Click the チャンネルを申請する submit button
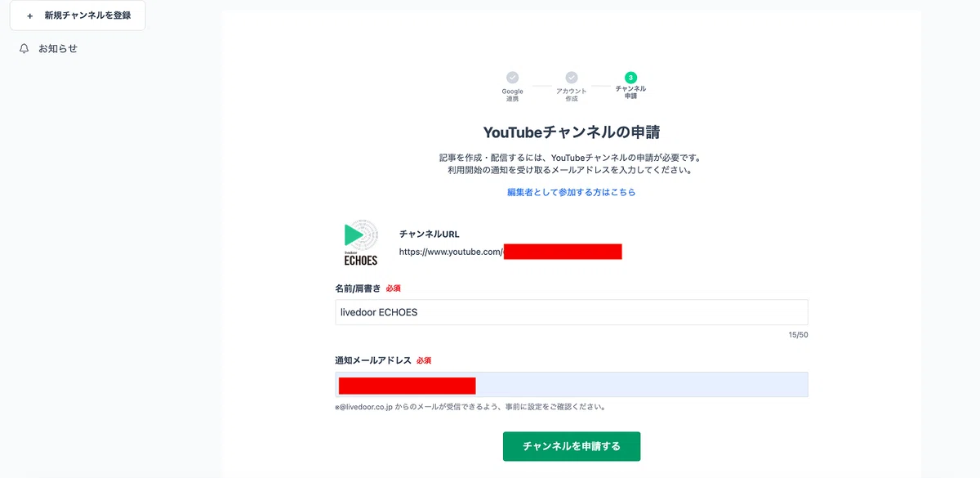The image size is (980, 478). [x=572, y=446]
